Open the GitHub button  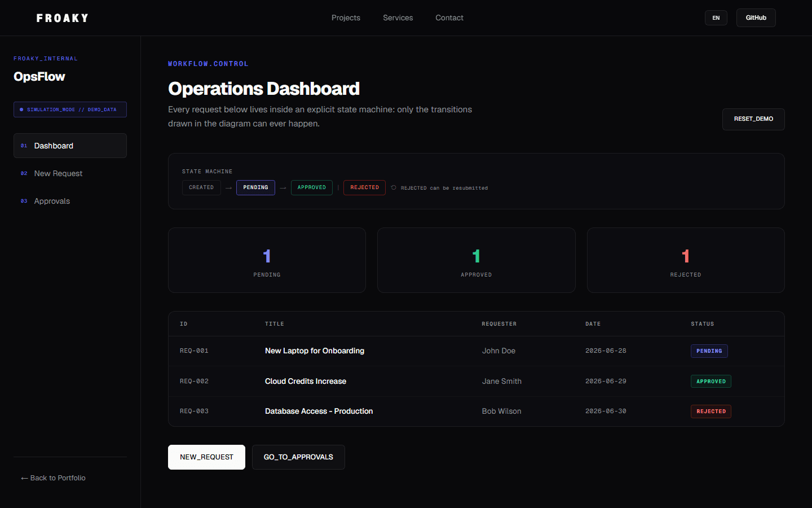(756, 18)
